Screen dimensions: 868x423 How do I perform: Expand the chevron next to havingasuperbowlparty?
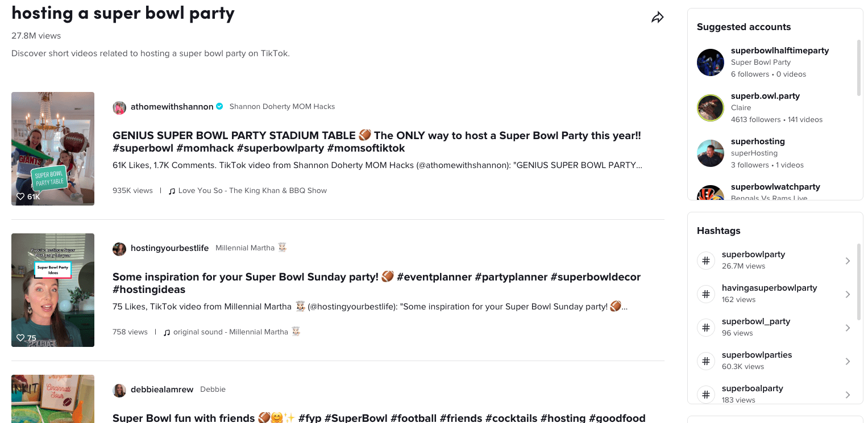pos(848,294)
